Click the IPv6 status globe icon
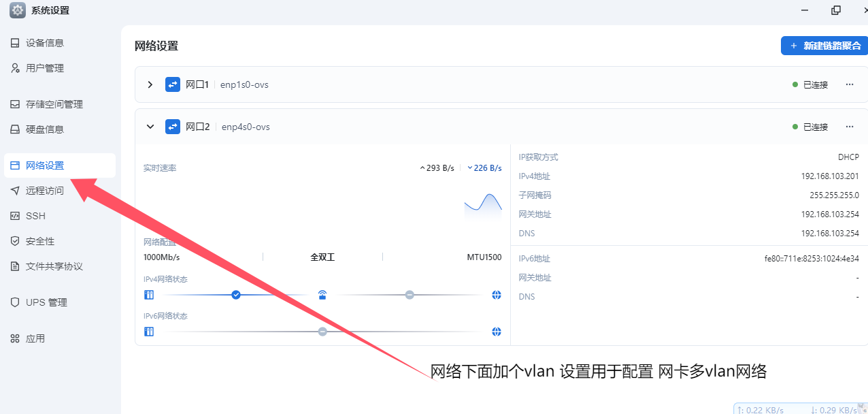 (497, 332)
